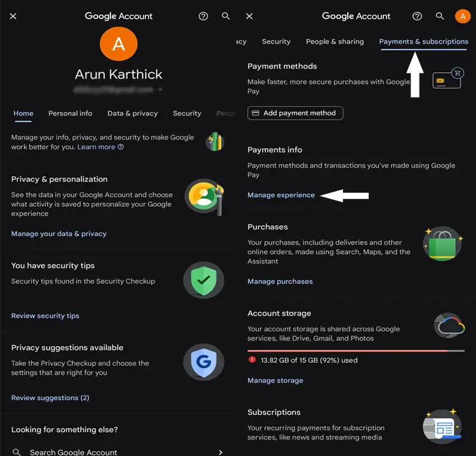Tap the Subscriptions heading

[274, 412]
